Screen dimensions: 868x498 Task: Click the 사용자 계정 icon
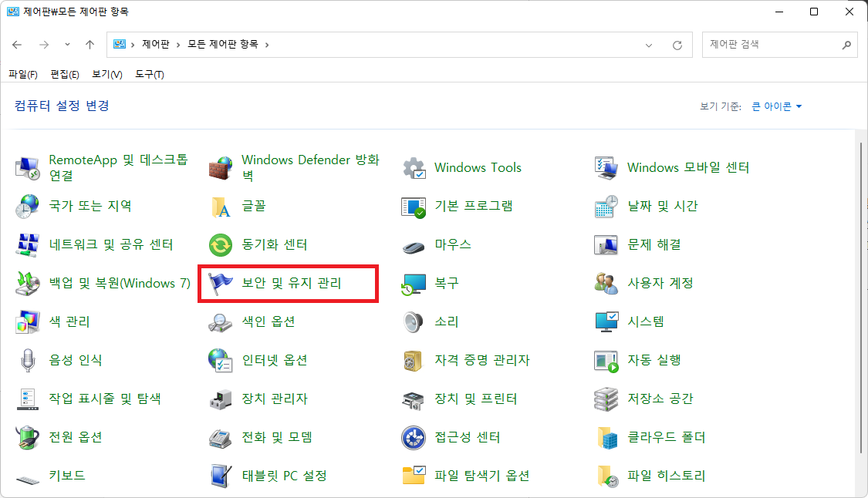click(x=606, y=284)
